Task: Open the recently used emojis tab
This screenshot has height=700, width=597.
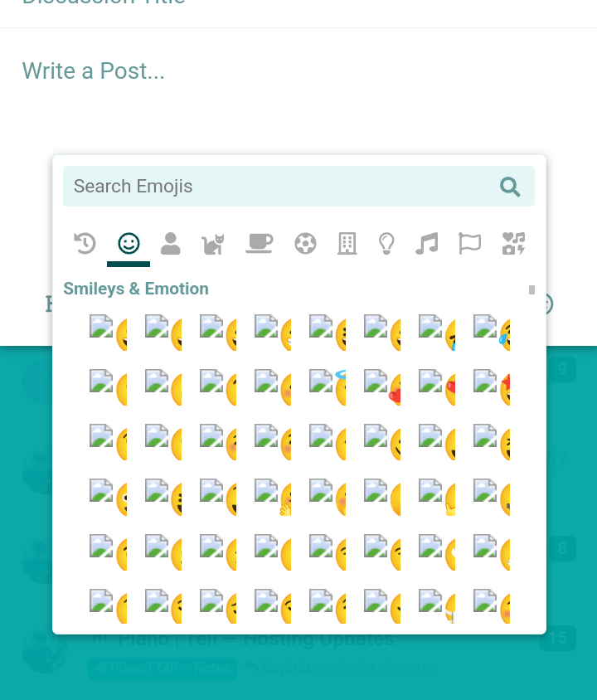Action: pos(85,244)
